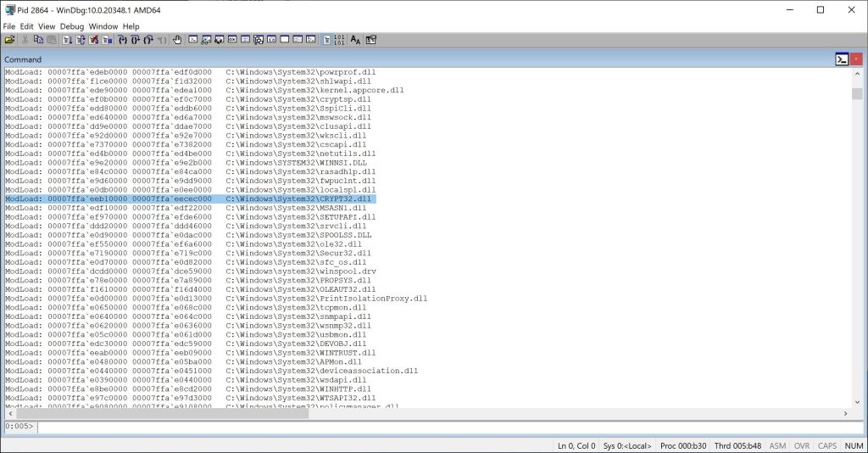The width and height of the screenshot is (868, 453).
Task: Click the horizontal scrollbar right arrow
Action: click(x=844, y=413)
